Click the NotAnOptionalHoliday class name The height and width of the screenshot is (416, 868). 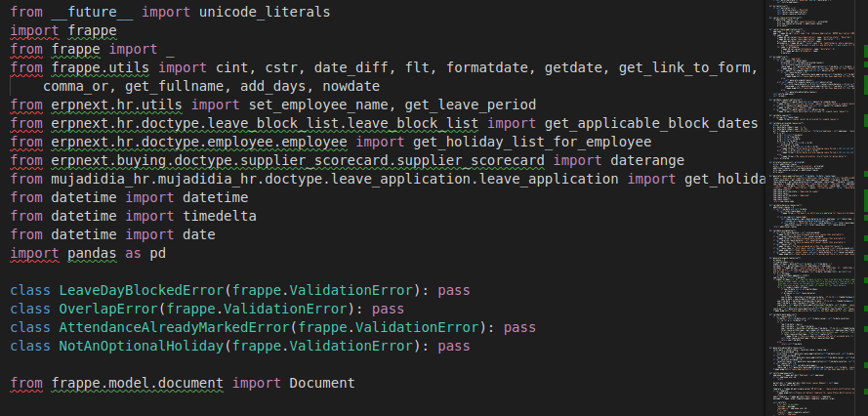(x=142, y=347)
